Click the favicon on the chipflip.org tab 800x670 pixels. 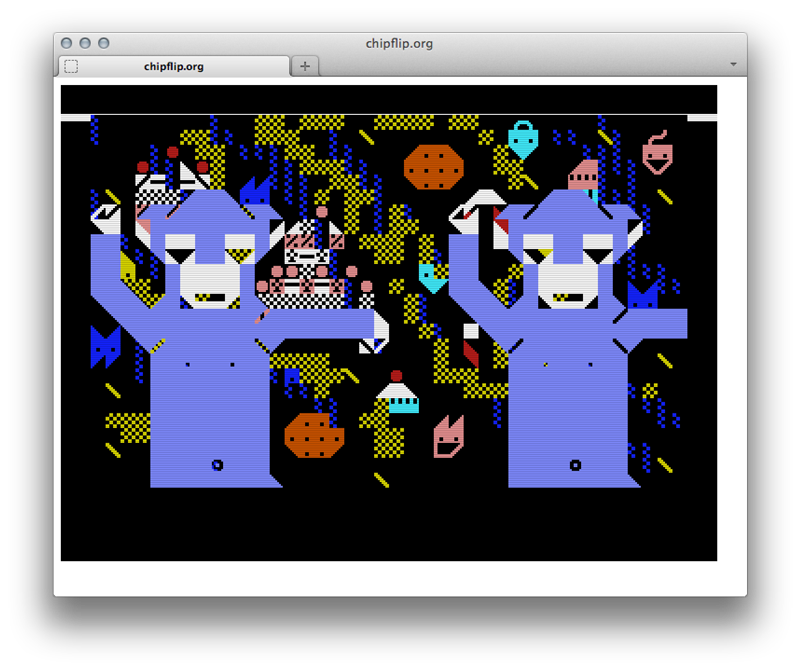pos(71,66)
